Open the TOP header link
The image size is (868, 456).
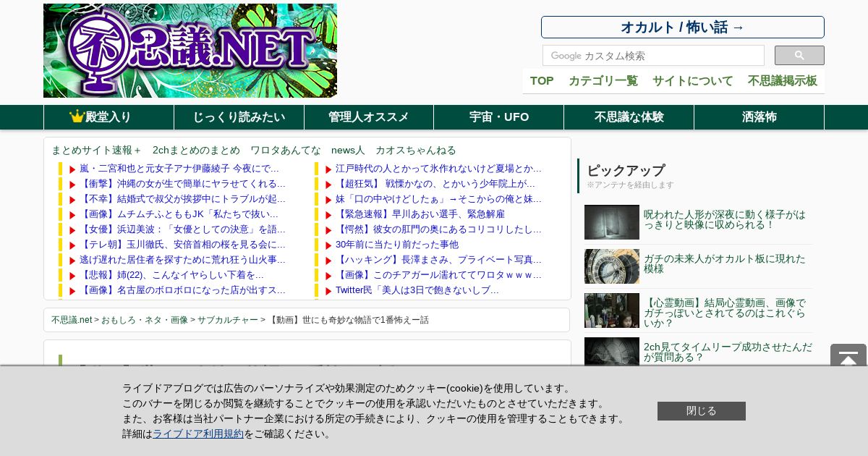[542, 81]
